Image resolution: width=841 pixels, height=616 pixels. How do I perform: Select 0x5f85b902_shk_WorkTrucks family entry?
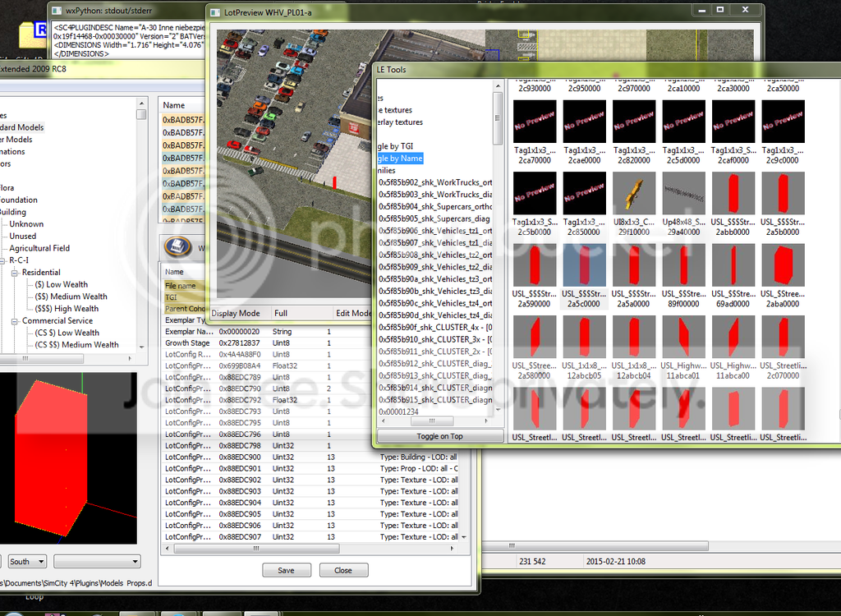pyautogui.click(x=435, y=182)
